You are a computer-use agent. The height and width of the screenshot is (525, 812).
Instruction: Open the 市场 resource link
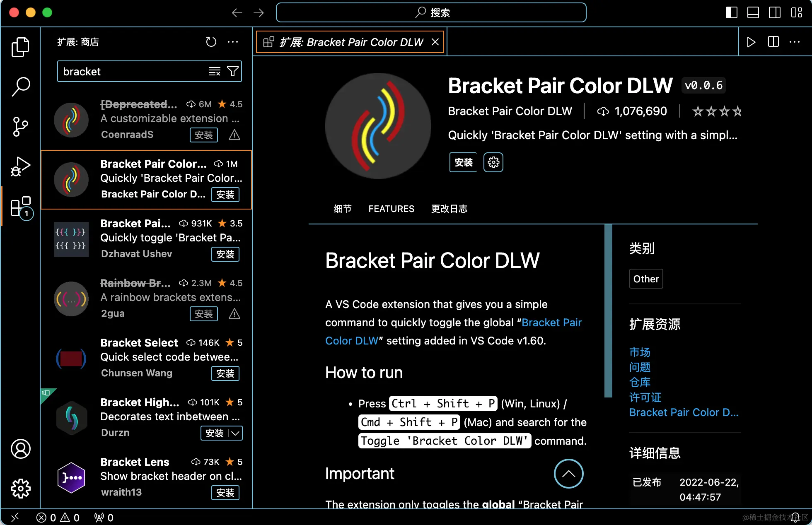(640, 352)
